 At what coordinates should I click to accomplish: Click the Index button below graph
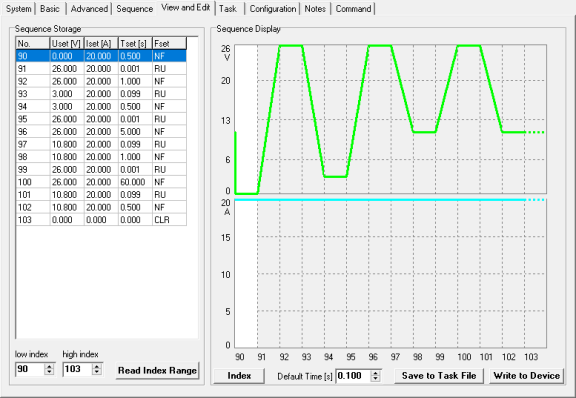click(239, 376)
